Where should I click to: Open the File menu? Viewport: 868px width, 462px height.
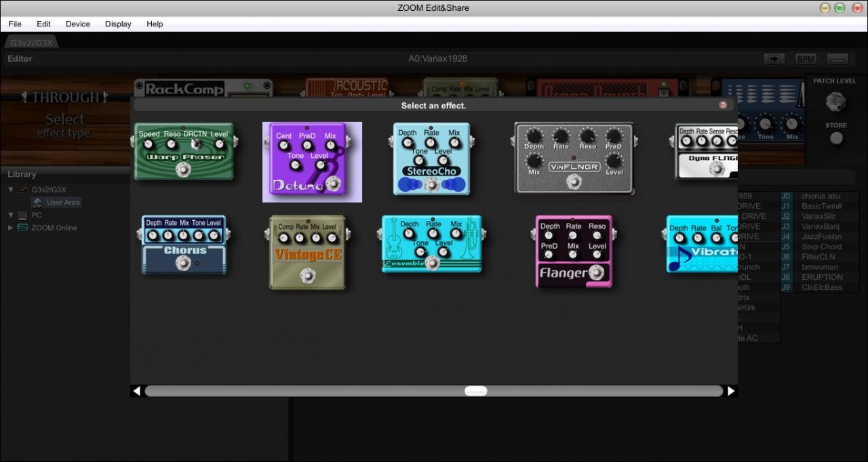click(x=15, y=24)
